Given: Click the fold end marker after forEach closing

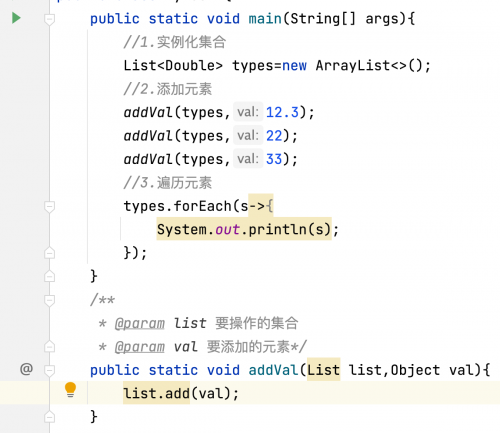Looking at the screenshot, I should pyautogui.click(x=49, y=253).
